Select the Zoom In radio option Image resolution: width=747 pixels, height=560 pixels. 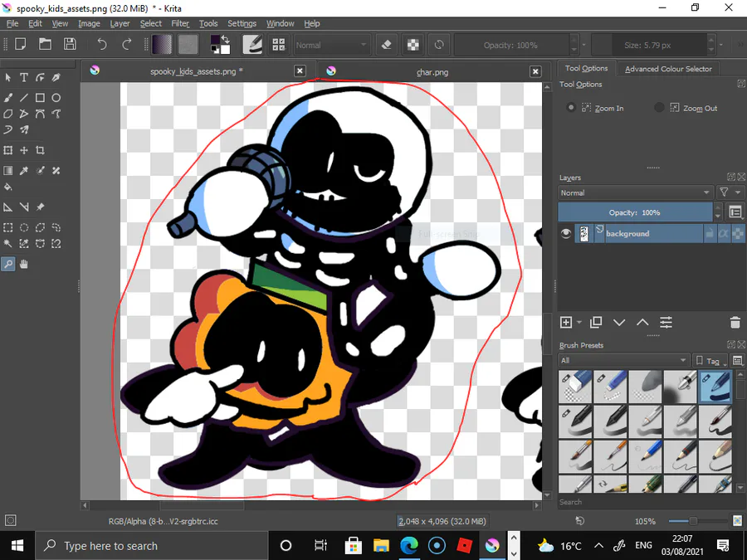[571, 108]
